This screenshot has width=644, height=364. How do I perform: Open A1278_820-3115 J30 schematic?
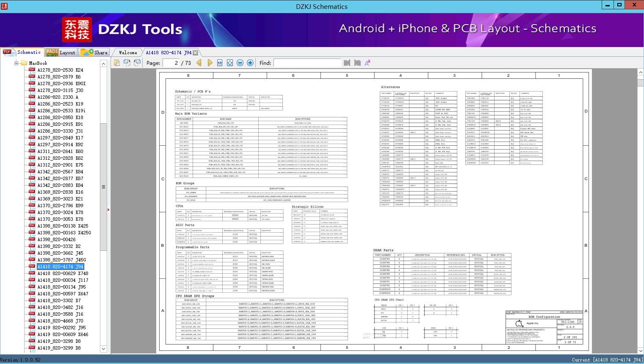tap(60, 90)
